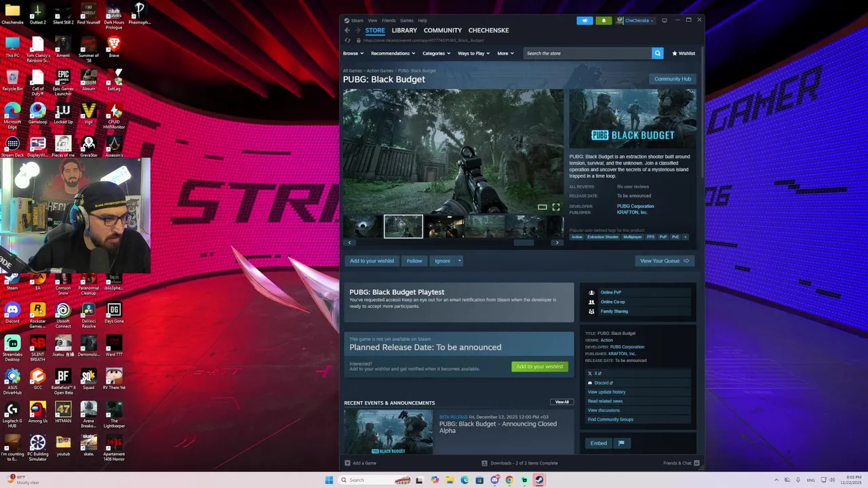Go back with the Steam back arrow
This screenshot has width=868, height=488.
(x=347, y=30)
